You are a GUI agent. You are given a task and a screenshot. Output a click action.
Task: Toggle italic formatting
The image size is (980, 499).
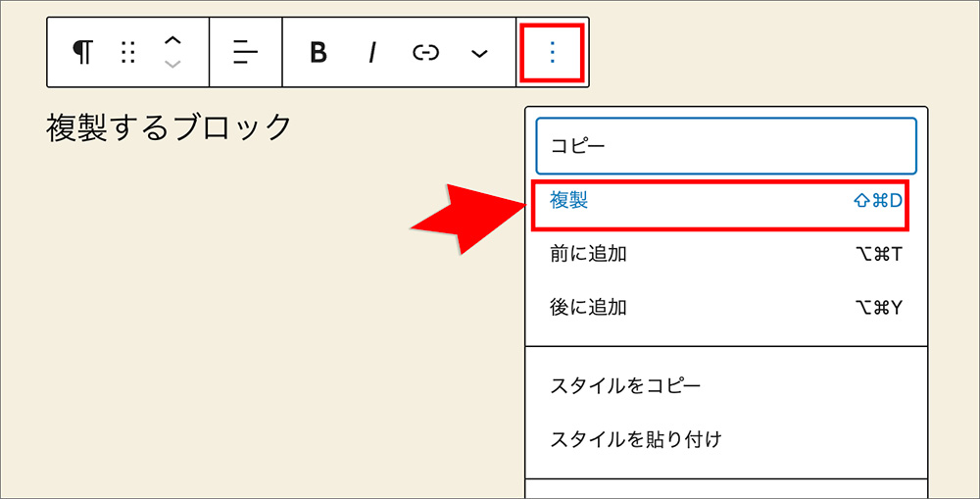click(372, 53)
